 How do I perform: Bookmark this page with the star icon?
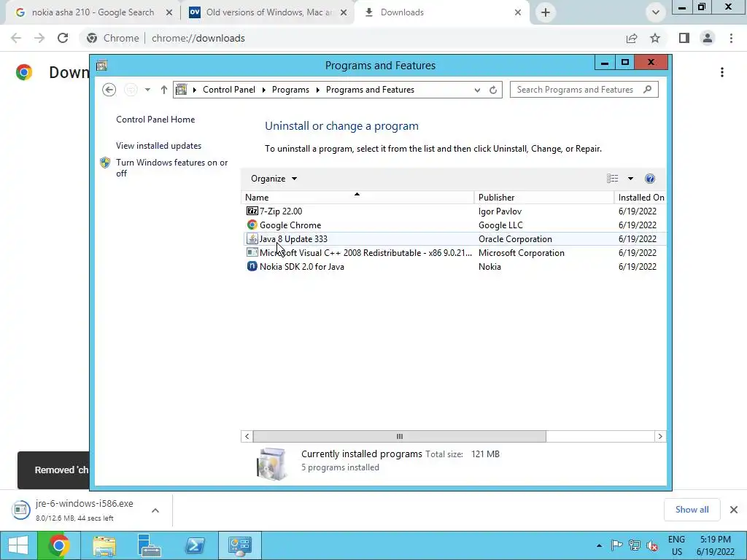click(x=655, y=38)
